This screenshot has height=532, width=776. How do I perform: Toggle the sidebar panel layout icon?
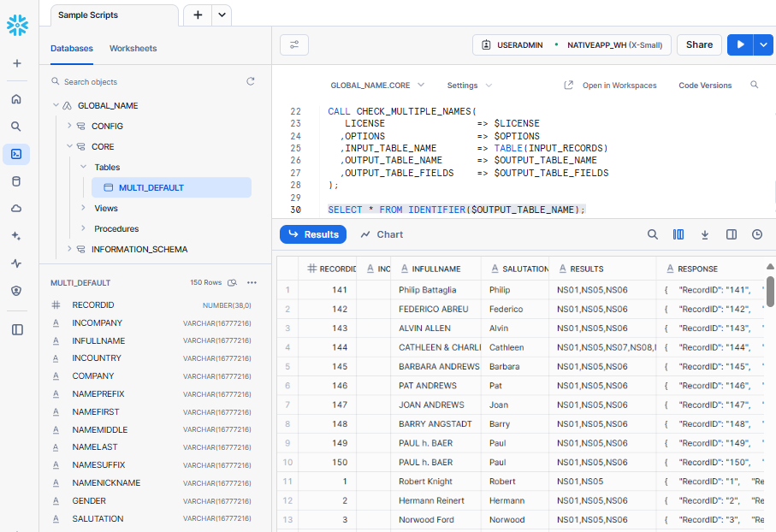(x=17, y=329)
